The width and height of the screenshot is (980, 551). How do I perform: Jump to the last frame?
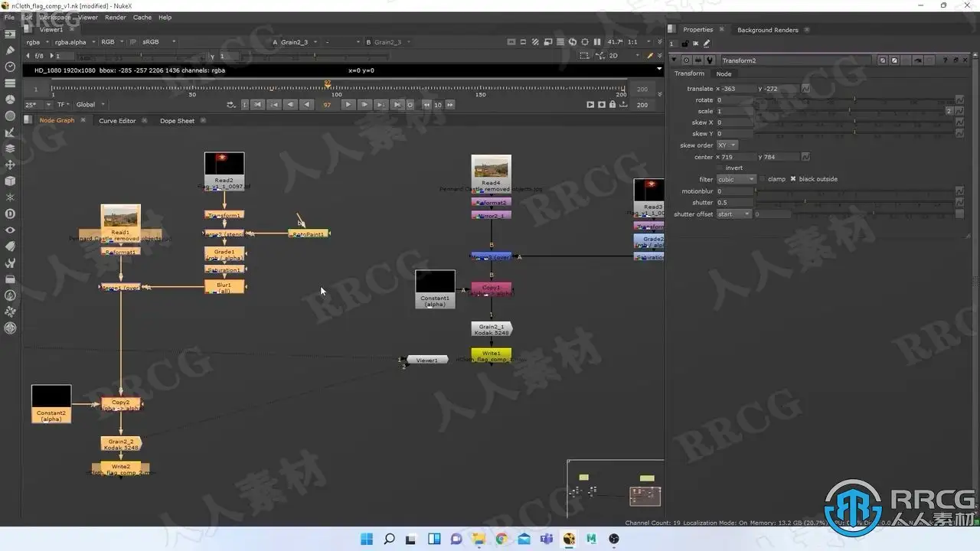(x=397, y=105)
